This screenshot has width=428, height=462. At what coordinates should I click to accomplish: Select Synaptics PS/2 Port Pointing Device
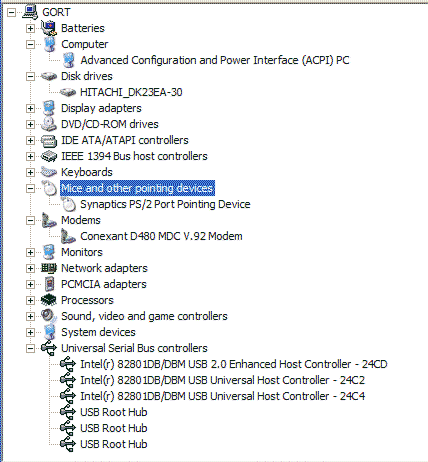[x=165, y=204]
